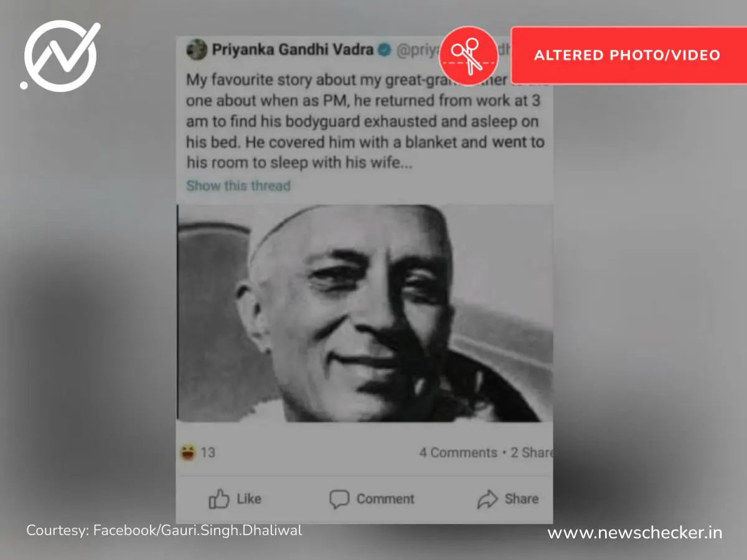Click the Newschecker logo
Viewport: 747px width, 560px height.
[60, 56]
